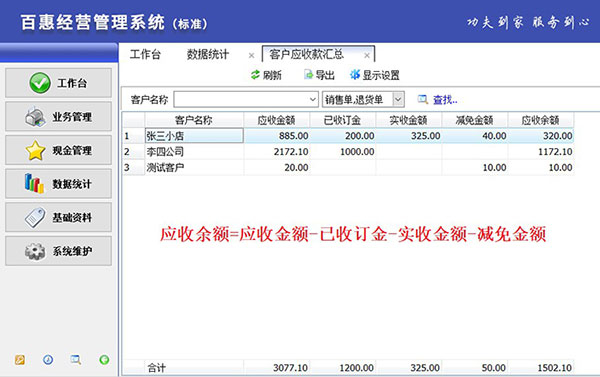Click row number 3 header
This screenshot has width=600, height=377.
[134, 167]
